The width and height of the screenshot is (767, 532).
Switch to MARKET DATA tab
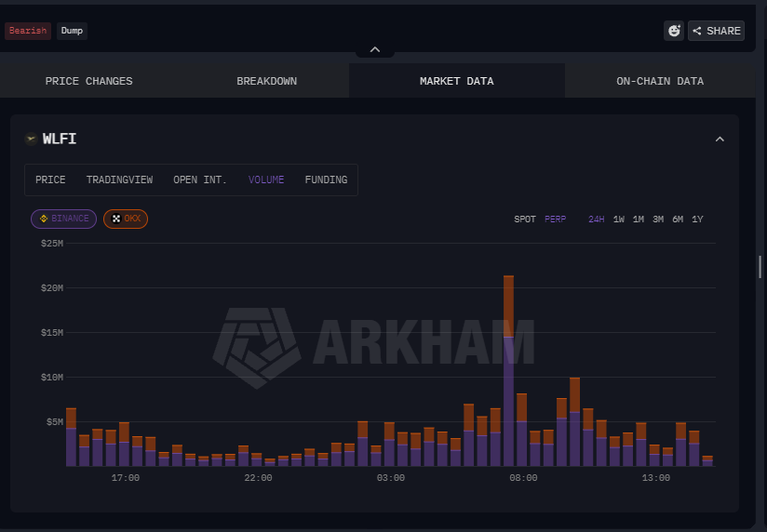coord(457,81)
